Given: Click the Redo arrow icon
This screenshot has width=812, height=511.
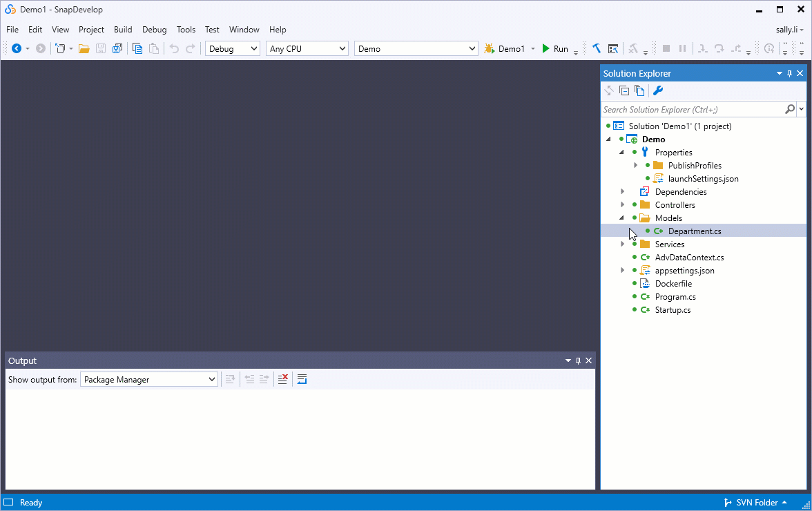Looking at the screenshot, I should tap(190, 48).
